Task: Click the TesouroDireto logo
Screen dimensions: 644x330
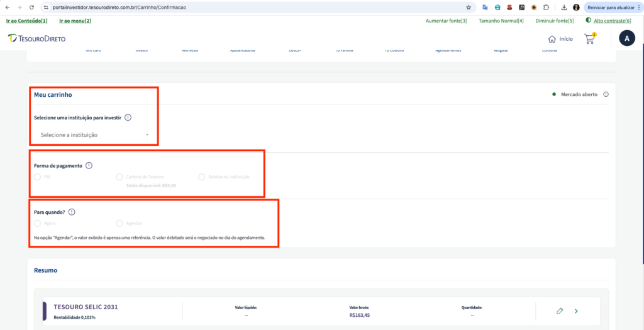Action: point(36,38)
